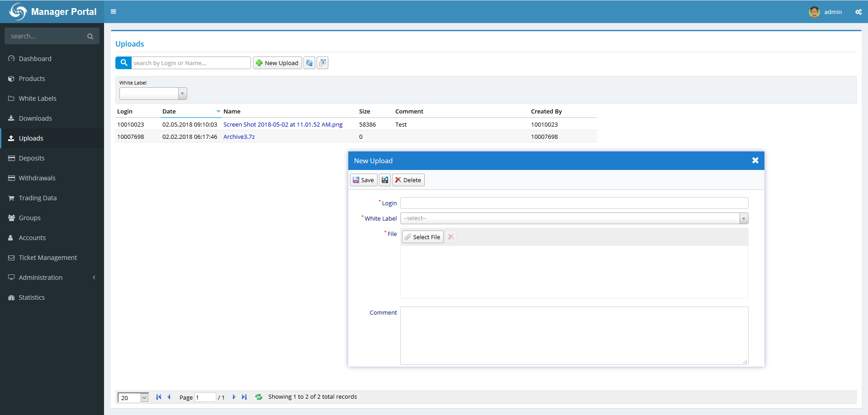Viewport: 868px width, 415px height.
Task: Click the Select File button
Action: 422,237
